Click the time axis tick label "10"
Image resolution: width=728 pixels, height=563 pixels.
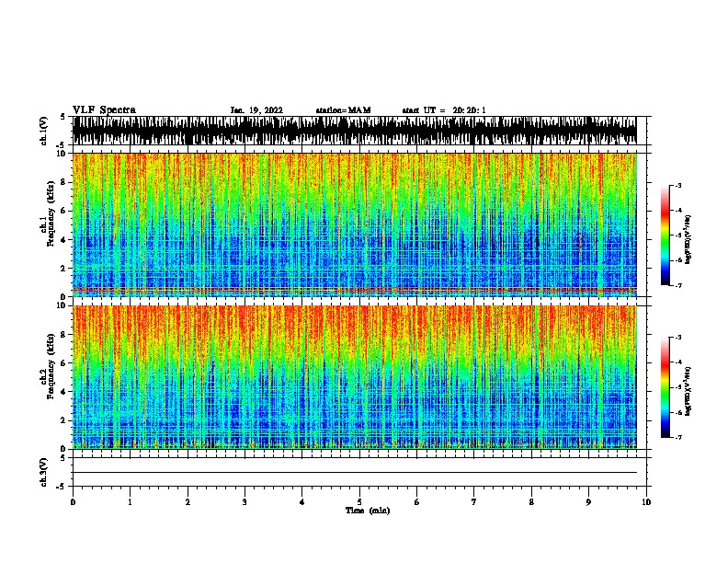tap(646, 501)
